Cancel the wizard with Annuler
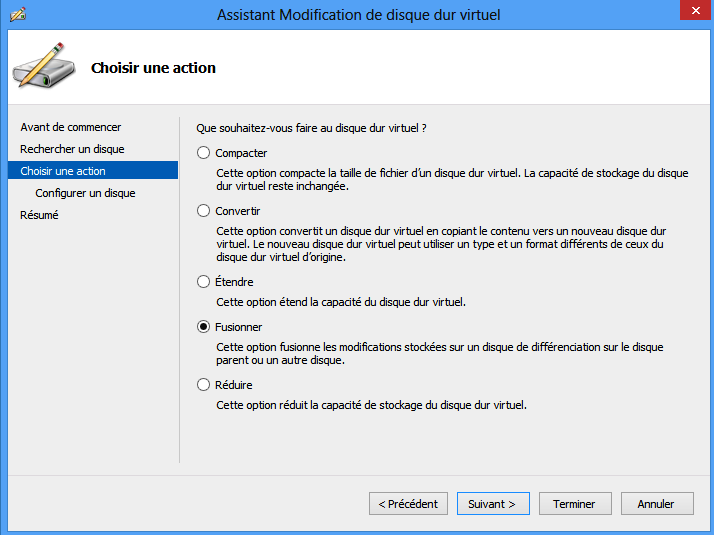This screenshot has width=714, height=535. click(x=657, y=504)
